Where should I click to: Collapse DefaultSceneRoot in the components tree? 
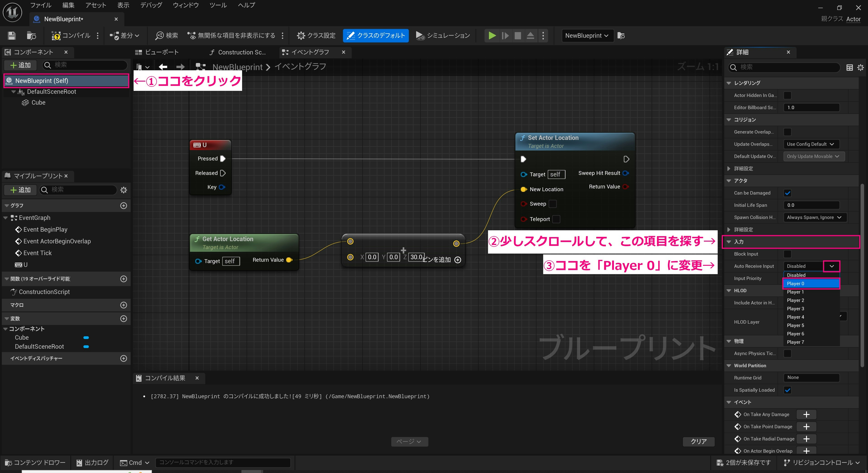[13, 91]
